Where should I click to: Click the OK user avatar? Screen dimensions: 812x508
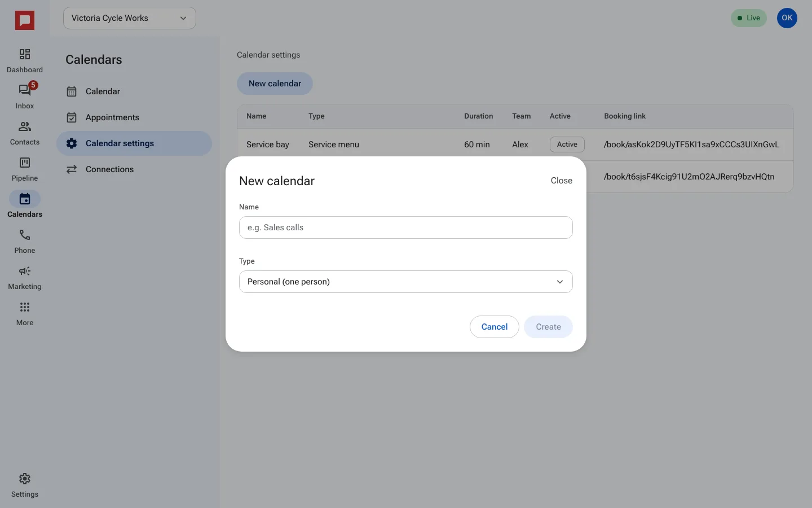787,18
